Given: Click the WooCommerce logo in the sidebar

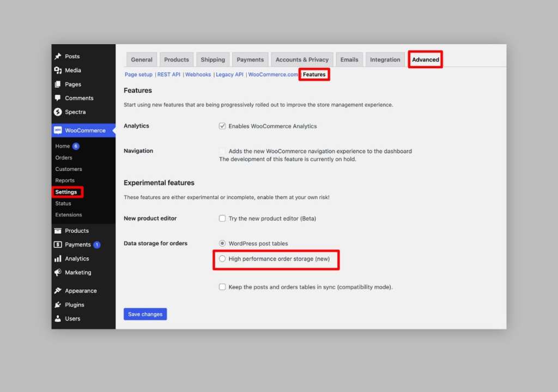Looking at the screenshot, I should click(59, 130).
